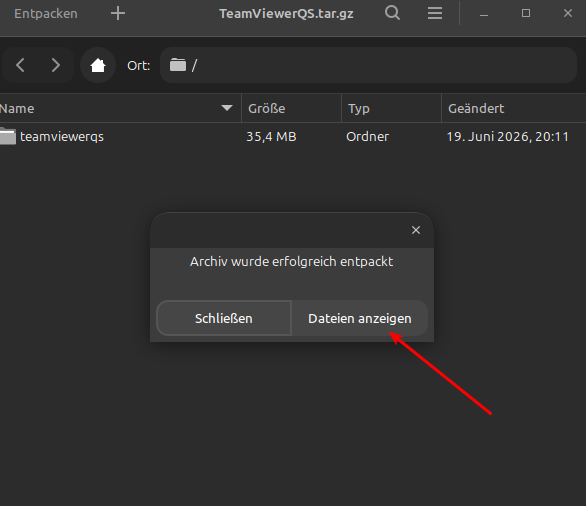Maximize the archive manager window
Image resolution: width=586 pixels, height=506 pixels.
pyautogui.click(x=526, y=13)
